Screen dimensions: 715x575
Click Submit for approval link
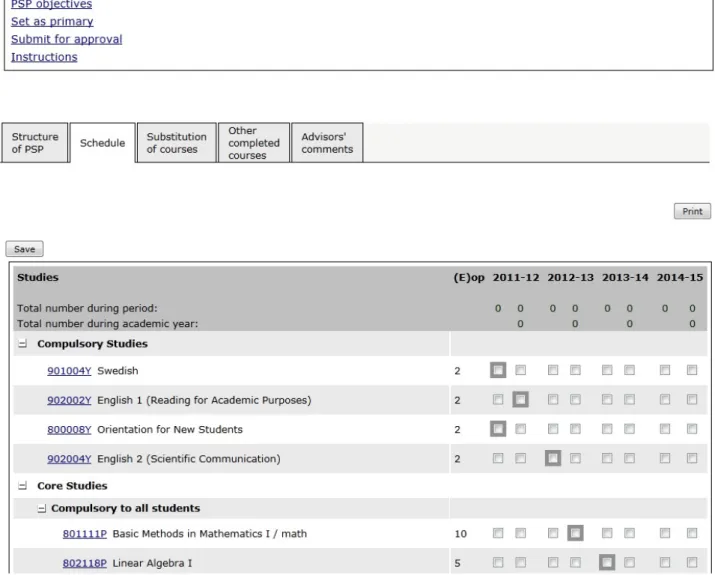tap(67, 39)
